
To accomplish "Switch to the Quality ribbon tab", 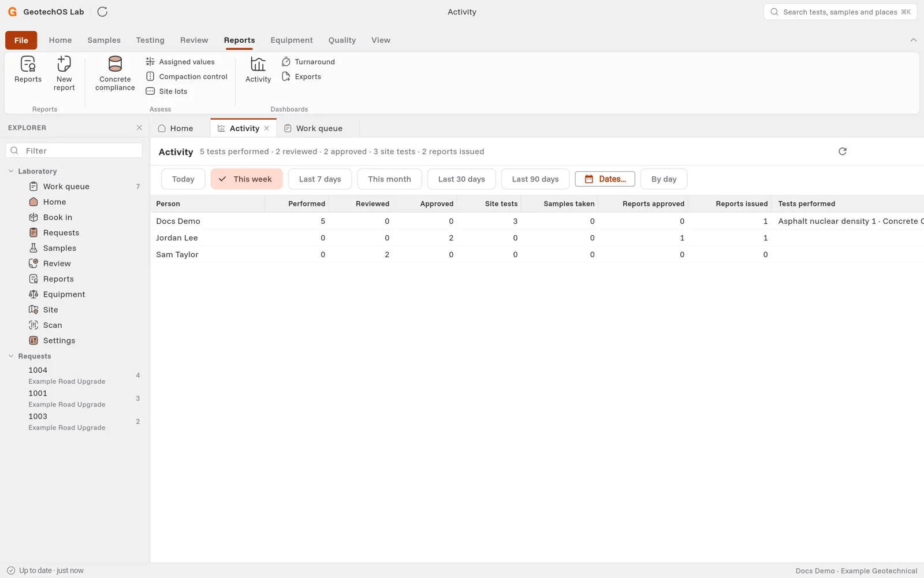I will 342,40.
